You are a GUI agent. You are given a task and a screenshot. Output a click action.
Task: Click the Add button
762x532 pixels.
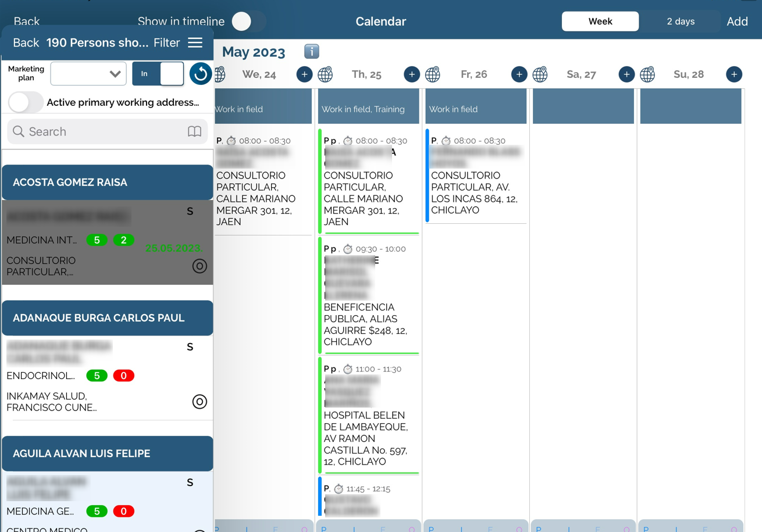(737, 22)
